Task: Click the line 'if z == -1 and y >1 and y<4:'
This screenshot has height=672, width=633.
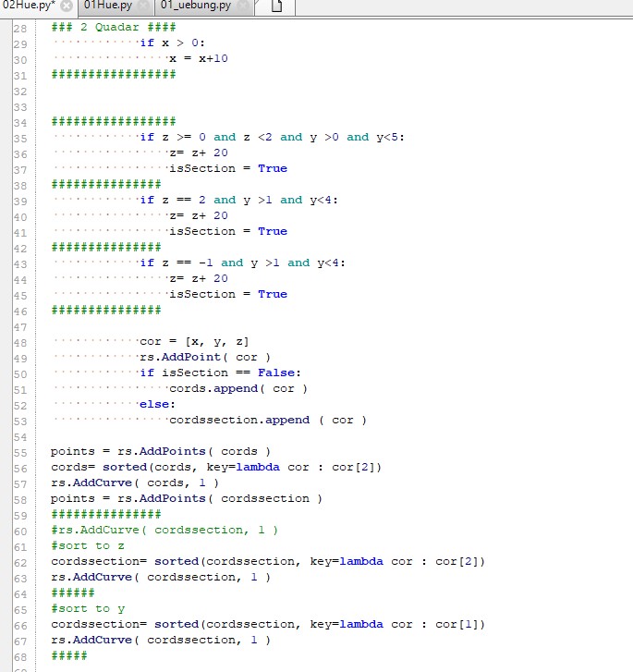Action: pyautogui.click(x=242, y=263)
